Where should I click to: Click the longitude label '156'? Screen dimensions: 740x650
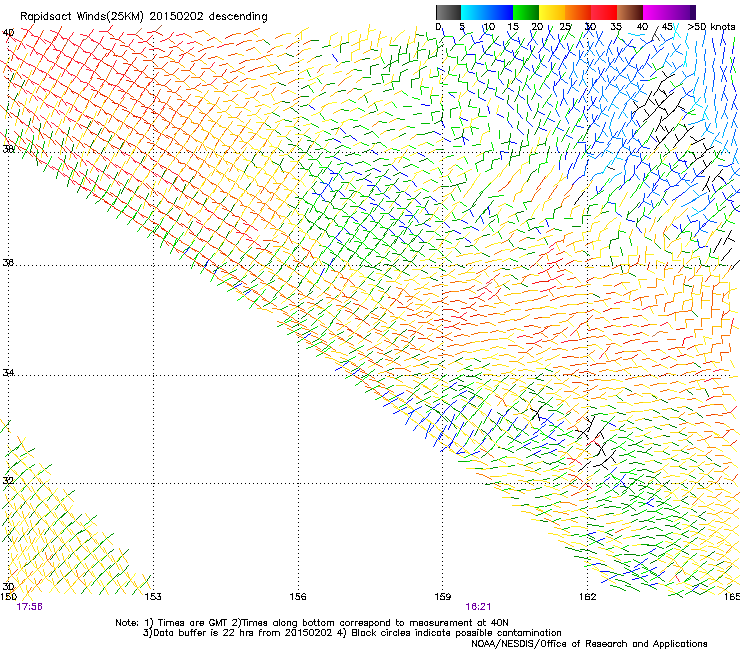[298, 597]
